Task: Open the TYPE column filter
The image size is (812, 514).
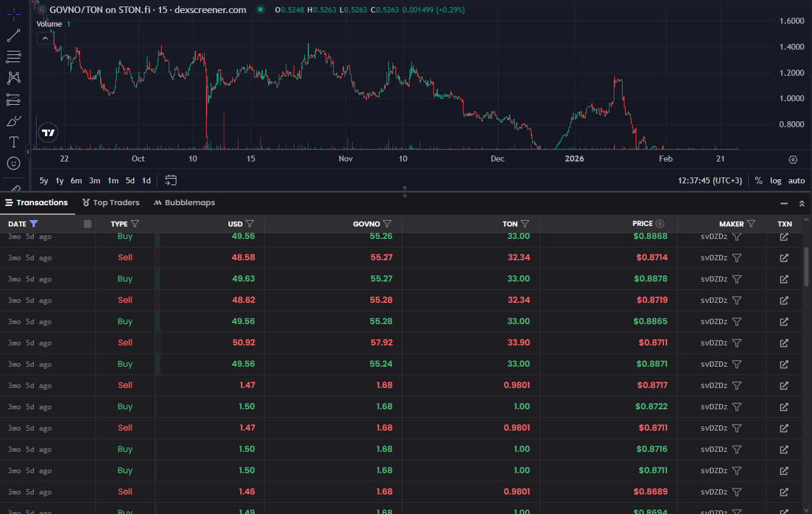Action: point(135,224)
